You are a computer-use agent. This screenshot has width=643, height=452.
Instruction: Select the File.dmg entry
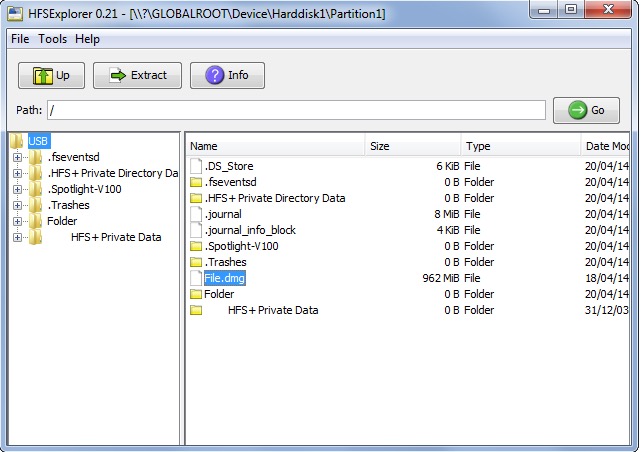(x=225, y=278)
